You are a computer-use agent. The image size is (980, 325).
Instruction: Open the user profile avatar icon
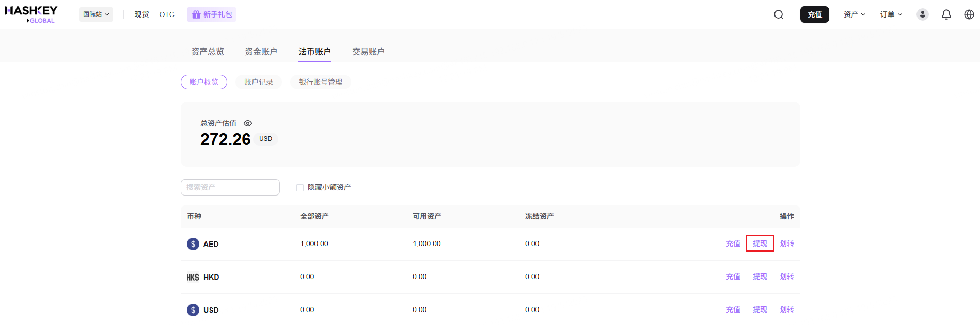[x=922, y=14]
